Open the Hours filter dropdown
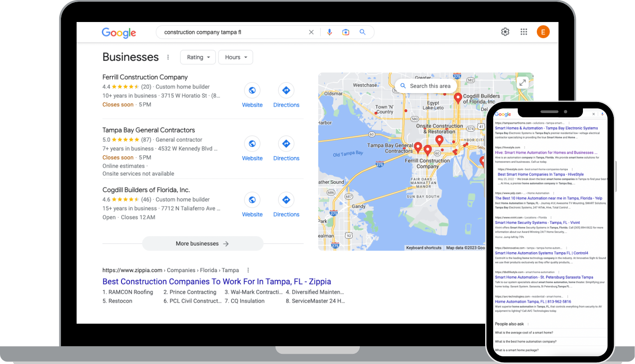 236,58
